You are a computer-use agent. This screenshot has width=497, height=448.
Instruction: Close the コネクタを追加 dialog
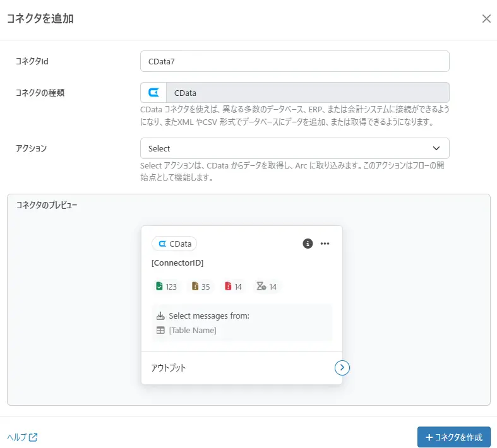[x=486, y=19]
